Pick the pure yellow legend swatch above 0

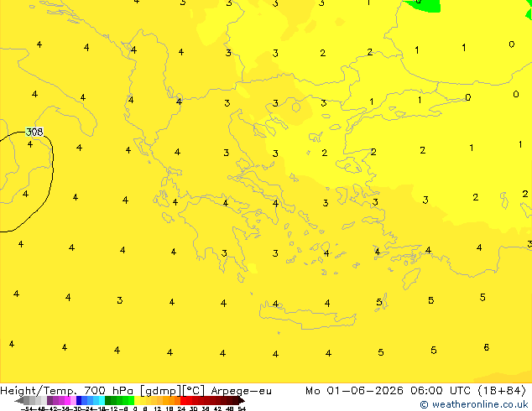click(x=137, y=400)
